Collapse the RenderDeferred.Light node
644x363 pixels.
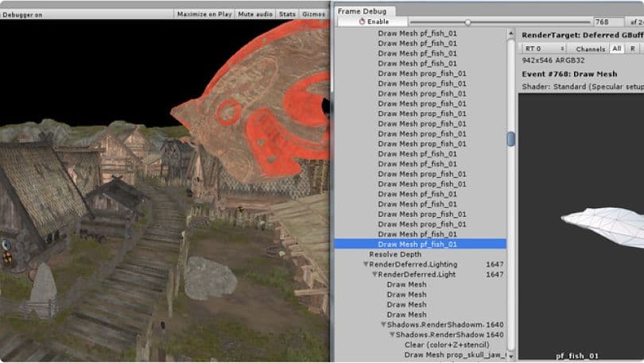(x=374, y=275)
